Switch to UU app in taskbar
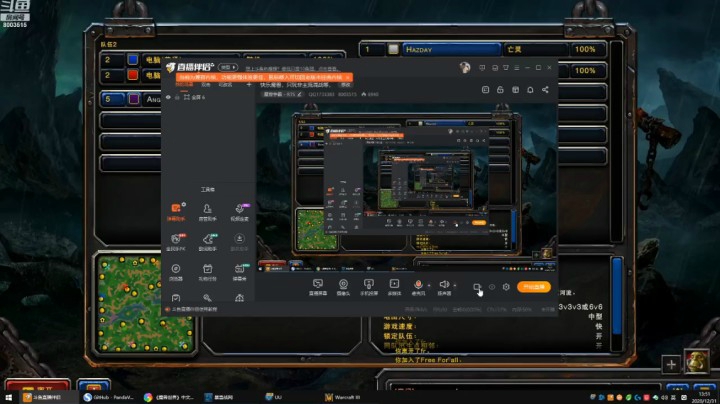Screen dimensions: 720x404 coord(274,398)
